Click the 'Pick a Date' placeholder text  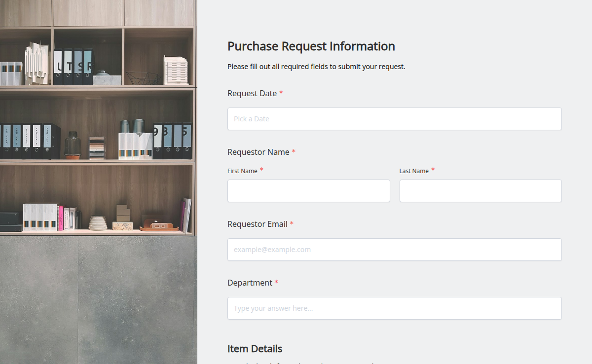point(253,118)
